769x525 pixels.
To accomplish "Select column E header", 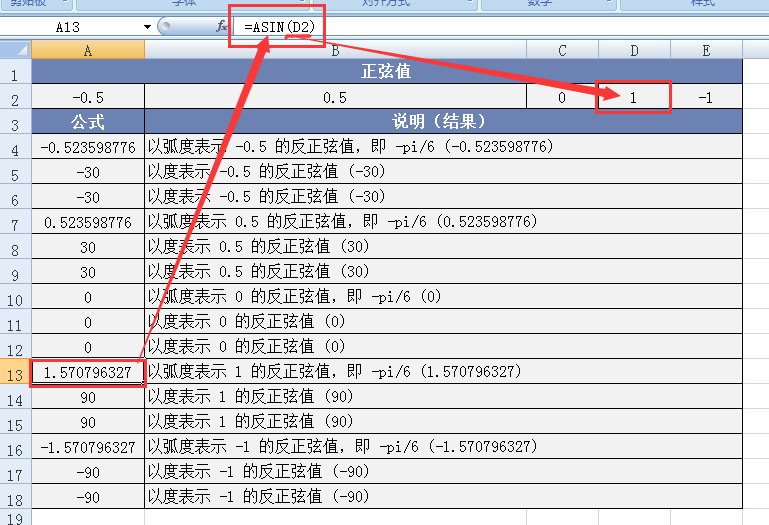I will 706,51.
